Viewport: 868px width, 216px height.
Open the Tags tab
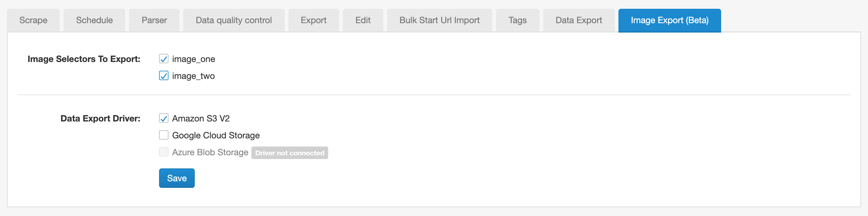tap(518, 20)
